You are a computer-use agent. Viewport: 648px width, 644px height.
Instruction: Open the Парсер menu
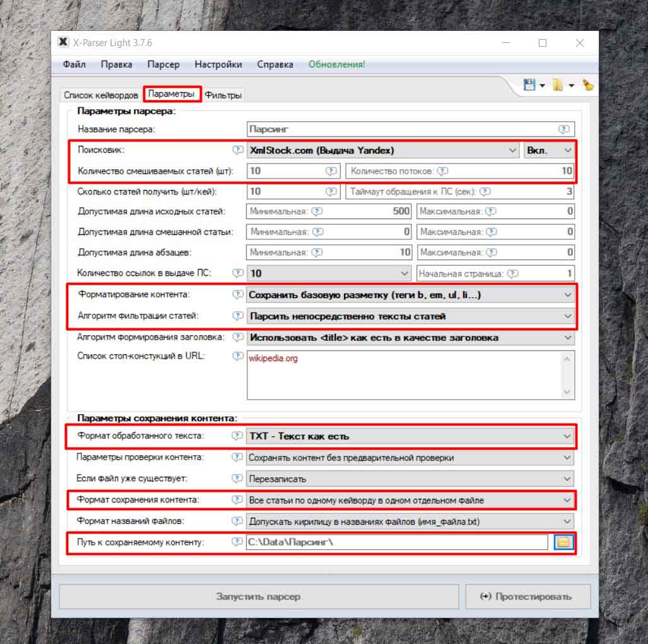click(x=163, y=64)
